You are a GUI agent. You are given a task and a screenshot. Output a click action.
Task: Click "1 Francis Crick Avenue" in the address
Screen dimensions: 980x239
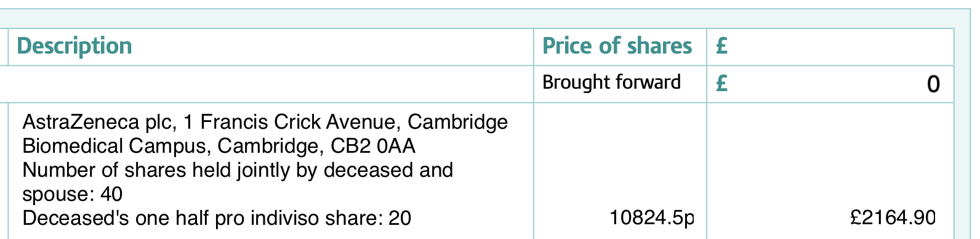point(292,122)
